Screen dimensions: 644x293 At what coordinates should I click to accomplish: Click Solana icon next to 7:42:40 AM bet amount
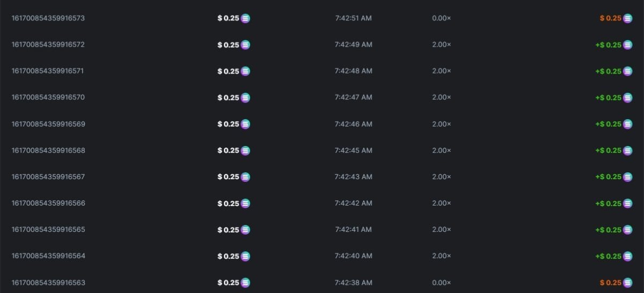245,256
